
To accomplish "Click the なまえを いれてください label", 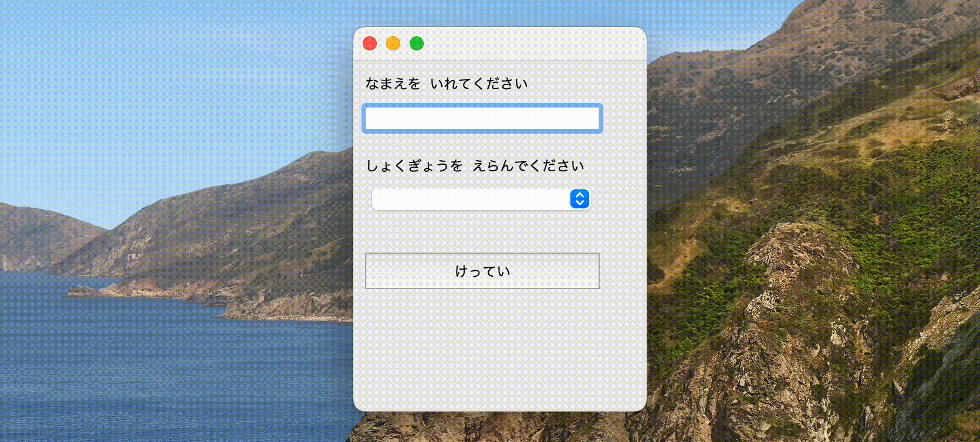I will tap(447, 84).
